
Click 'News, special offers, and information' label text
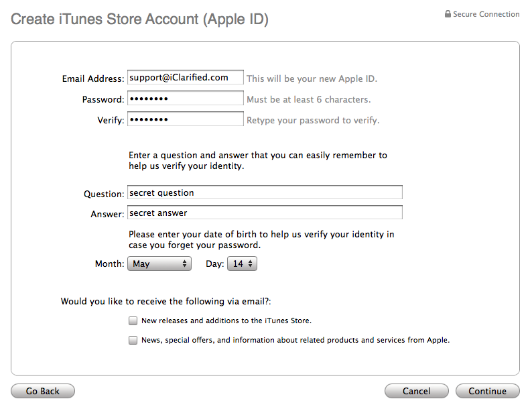[x=295, y=340]
